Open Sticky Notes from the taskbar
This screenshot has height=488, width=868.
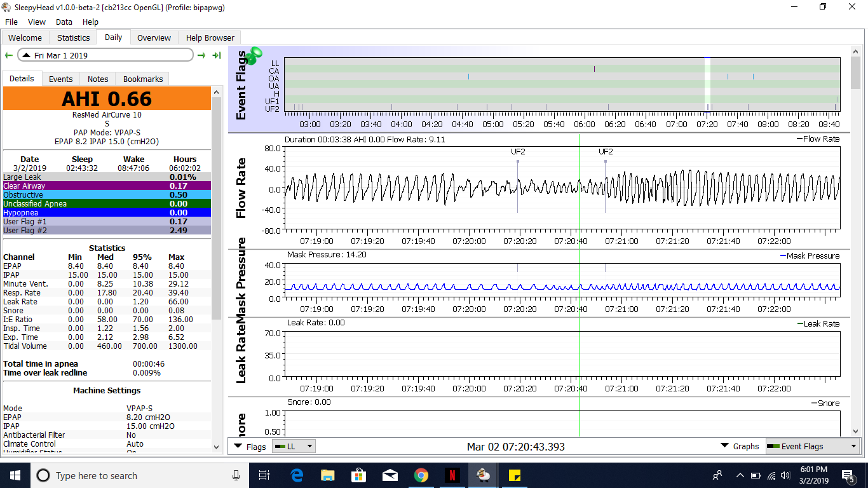click(514, 475)
